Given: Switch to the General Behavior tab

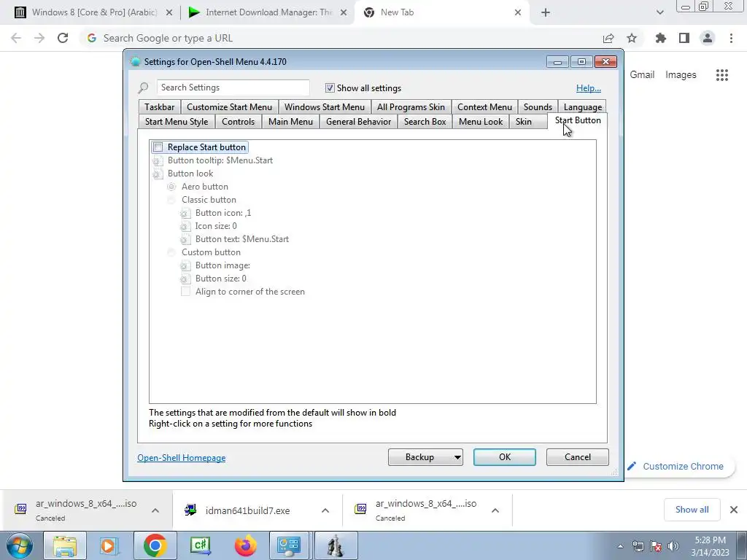Looking at the screenshot, I should click(358, 122).
